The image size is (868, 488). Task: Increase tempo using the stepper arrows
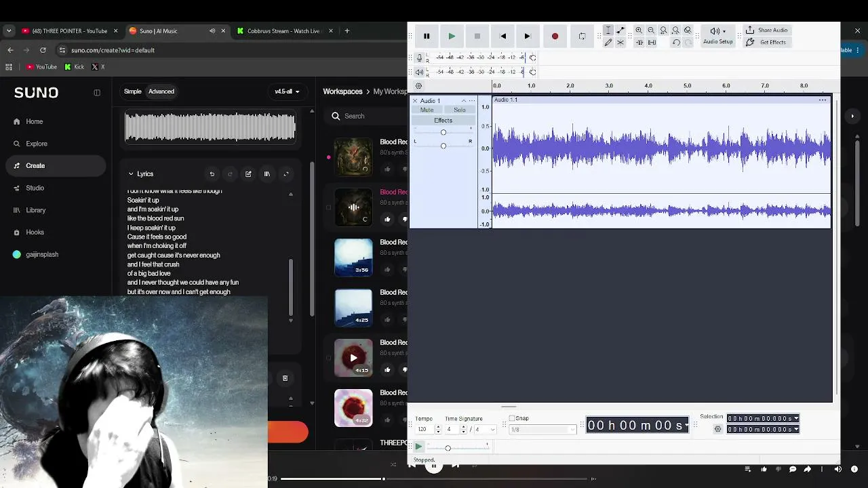pyautogui.click(x=438, y=428)
